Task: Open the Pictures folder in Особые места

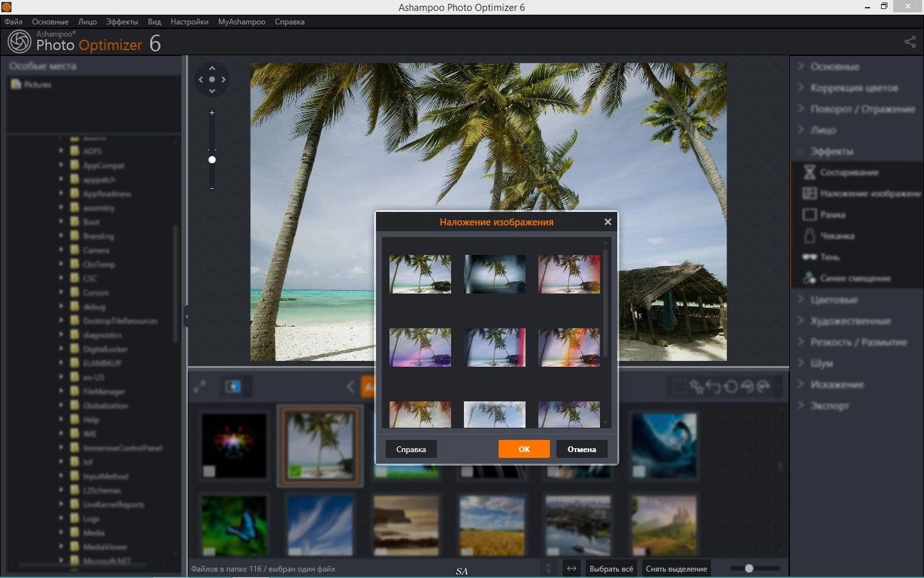Action: 31,84
